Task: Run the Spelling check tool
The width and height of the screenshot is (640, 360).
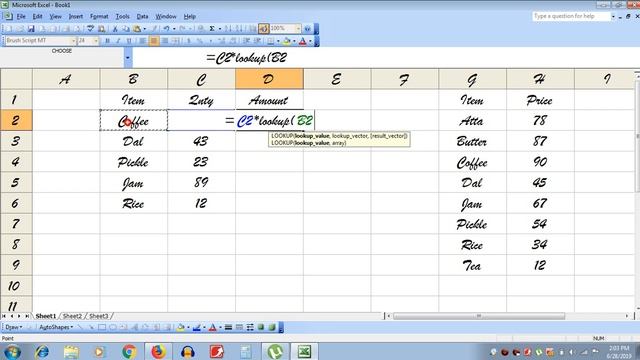Action: [90, 29]
